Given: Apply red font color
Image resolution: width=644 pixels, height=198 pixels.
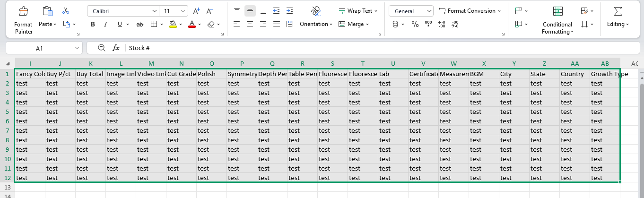Looking at the screenshot, I should [192, 24].
